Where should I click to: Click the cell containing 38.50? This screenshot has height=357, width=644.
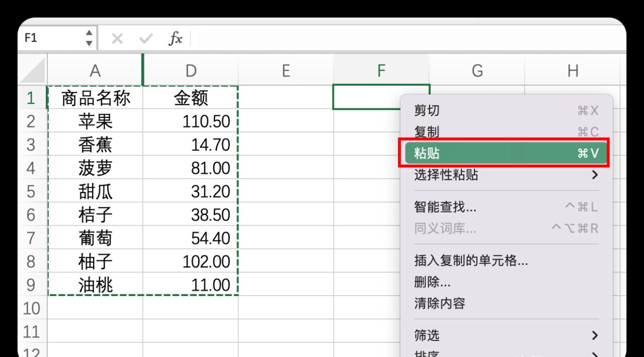tap(191, 215)
